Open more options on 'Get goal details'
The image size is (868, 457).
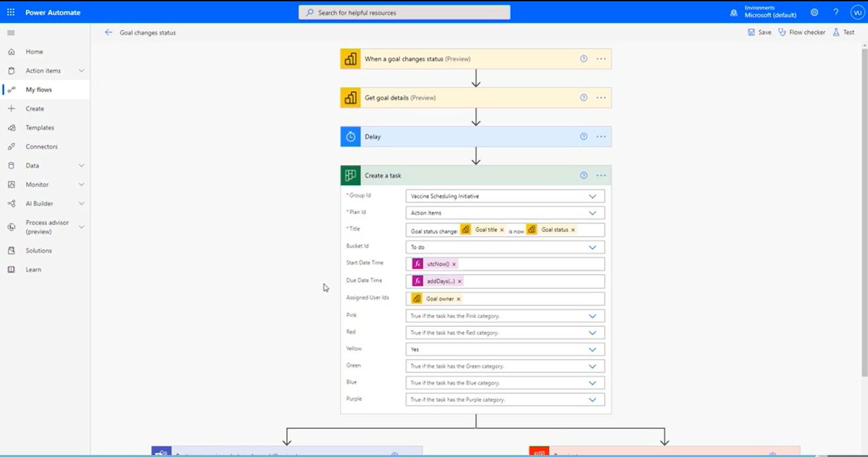tap(601, 98)
